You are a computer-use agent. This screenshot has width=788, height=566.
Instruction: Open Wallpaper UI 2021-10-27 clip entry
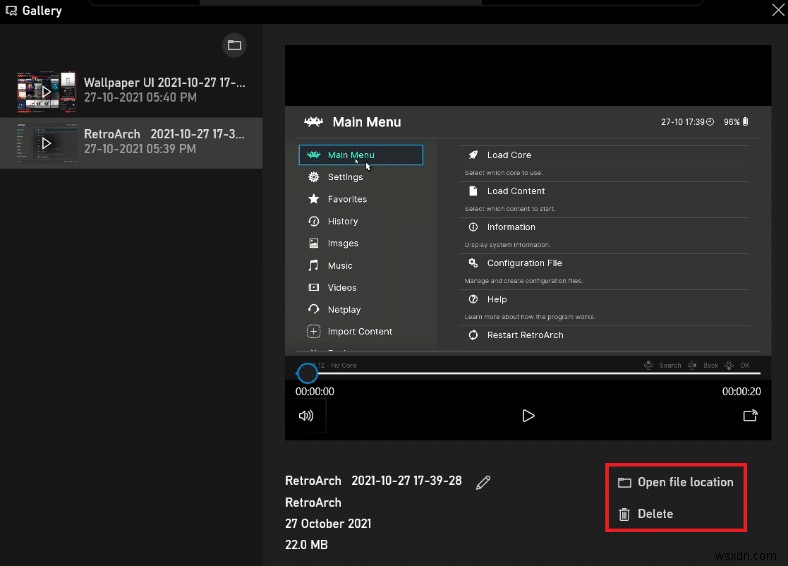[131, 92]
